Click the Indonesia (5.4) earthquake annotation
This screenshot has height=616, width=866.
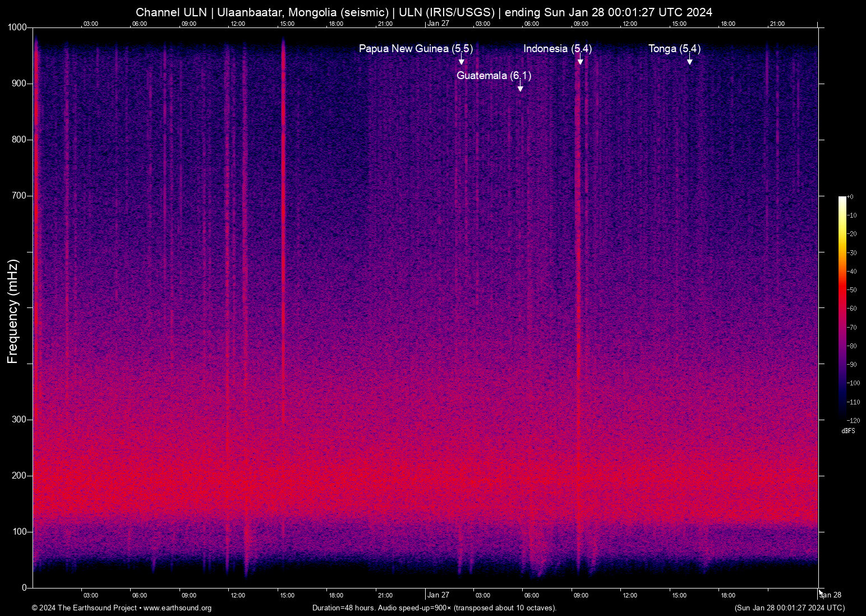[x=558, y=49]
